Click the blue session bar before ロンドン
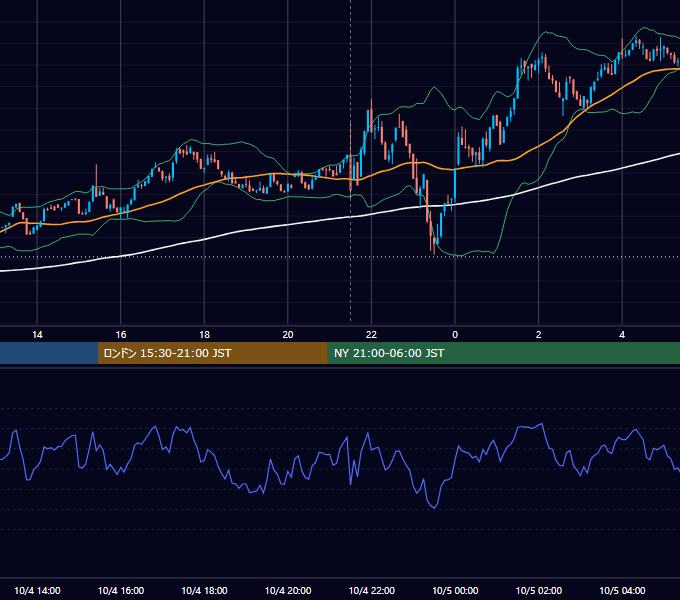 [49, 353]
